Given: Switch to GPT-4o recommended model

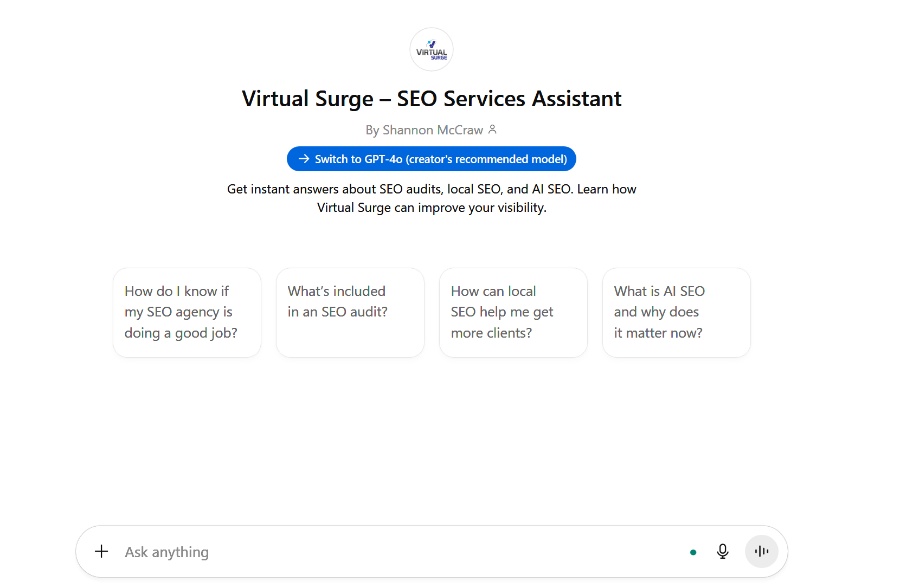Looking at the screenshot, I should (x=431, y=159).
